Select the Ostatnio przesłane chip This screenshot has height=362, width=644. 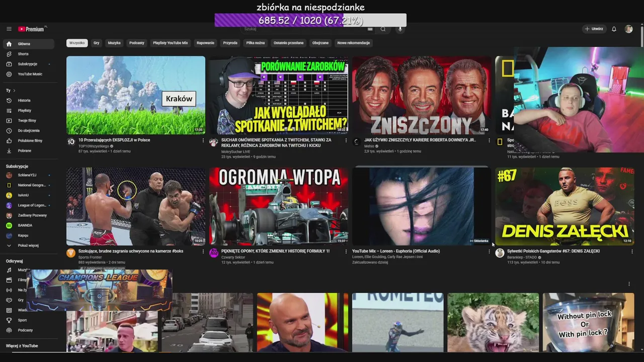coord(289,43)
